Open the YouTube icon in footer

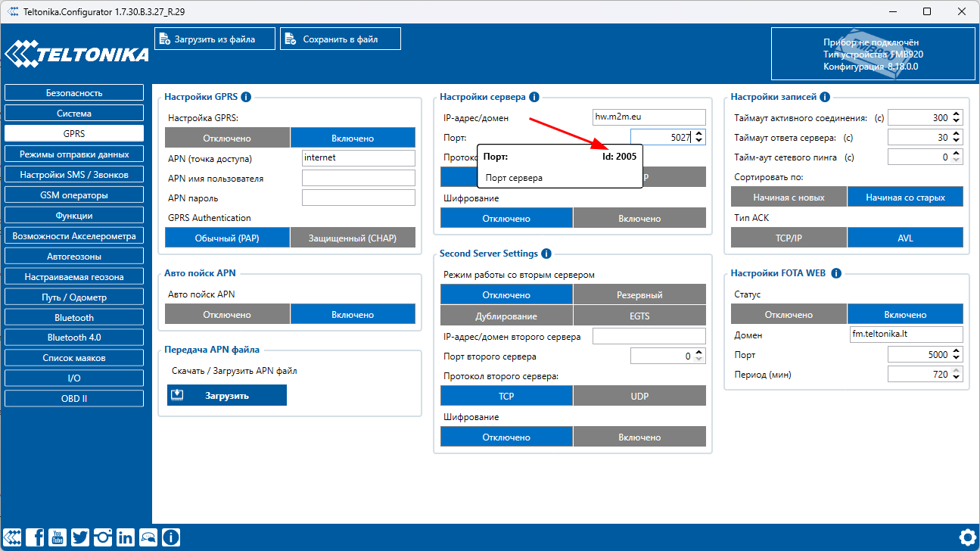tap(58, 537)
